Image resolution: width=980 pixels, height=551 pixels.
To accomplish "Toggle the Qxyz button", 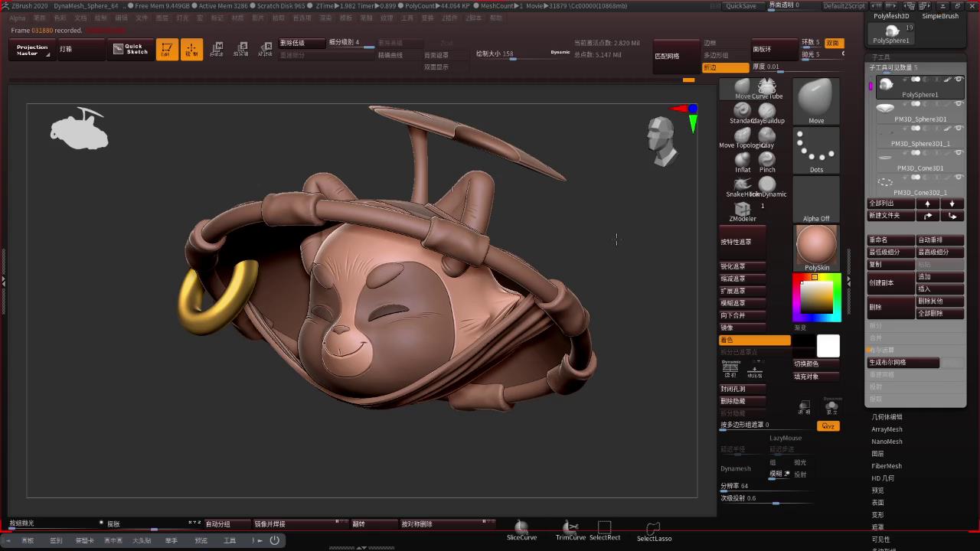I will point(828,426).
